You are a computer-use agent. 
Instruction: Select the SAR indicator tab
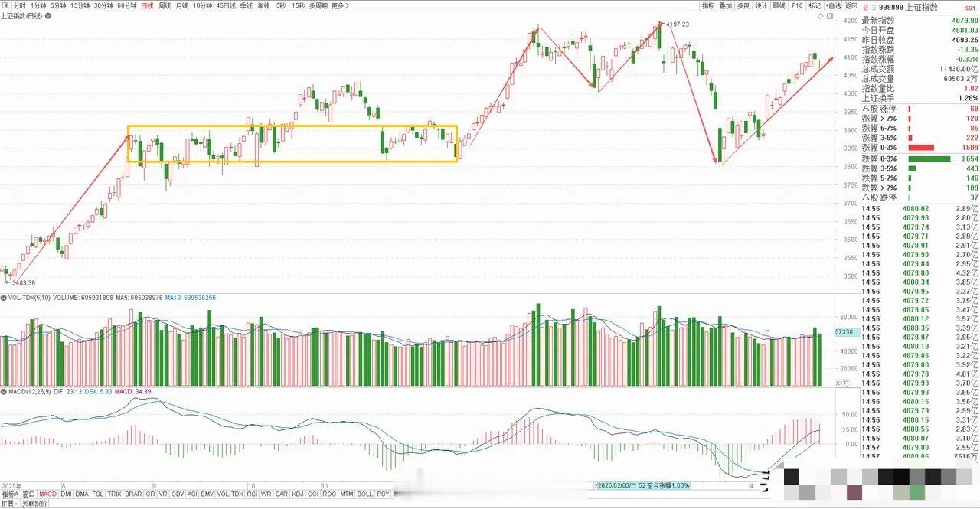tap(282, 494)
